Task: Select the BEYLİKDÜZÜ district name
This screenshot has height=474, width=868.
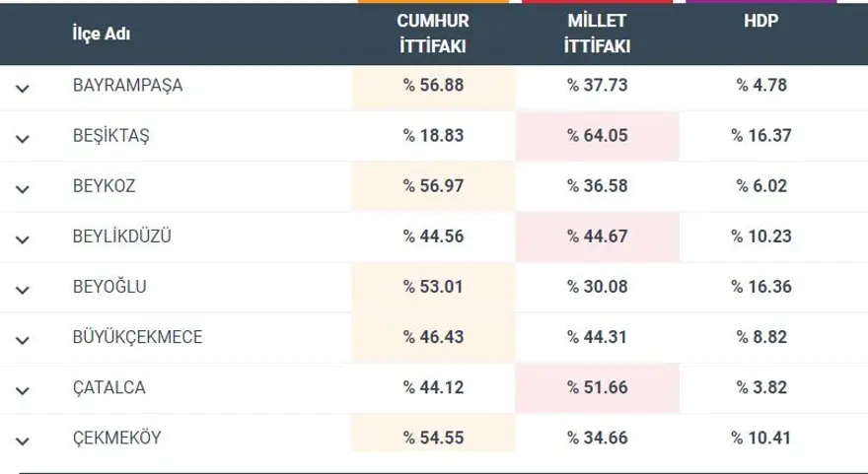Action: 122,237
